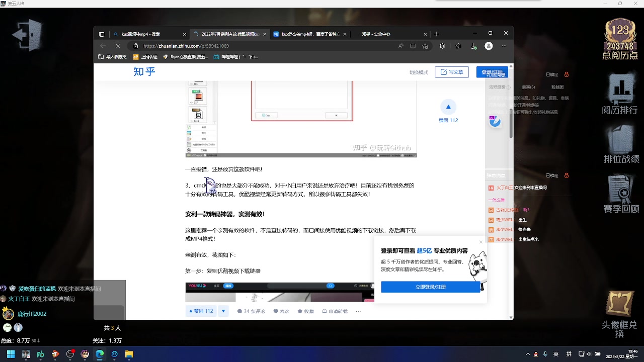This screenshot has width=644, height=362.
Task: Upvote using the round side triangle button
Action: click(x=448, y=107)
